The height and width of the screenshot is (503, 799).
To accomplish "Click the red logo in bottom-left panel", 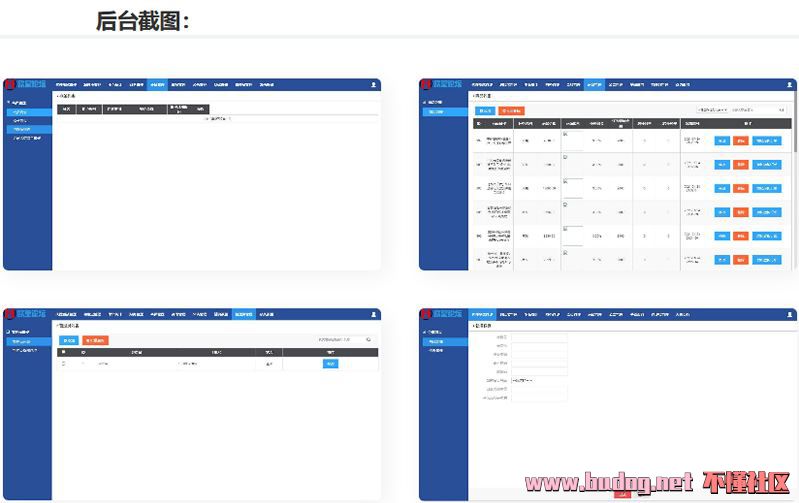I will [10, 314].
